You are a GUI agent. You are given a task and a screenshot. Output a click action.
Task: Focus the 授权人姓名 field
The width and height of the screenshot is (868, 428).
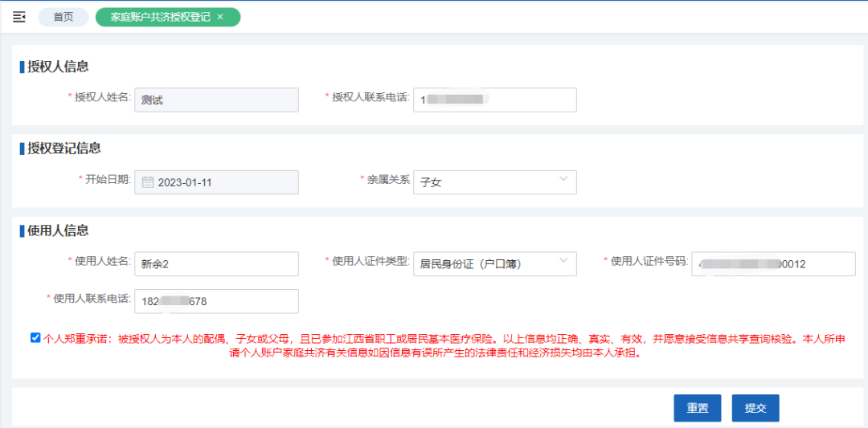point(216,100)
